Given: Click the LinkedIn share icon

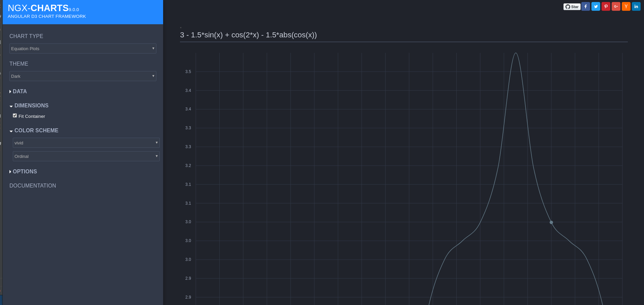Looking at the screenshot, I should point(636,6).
